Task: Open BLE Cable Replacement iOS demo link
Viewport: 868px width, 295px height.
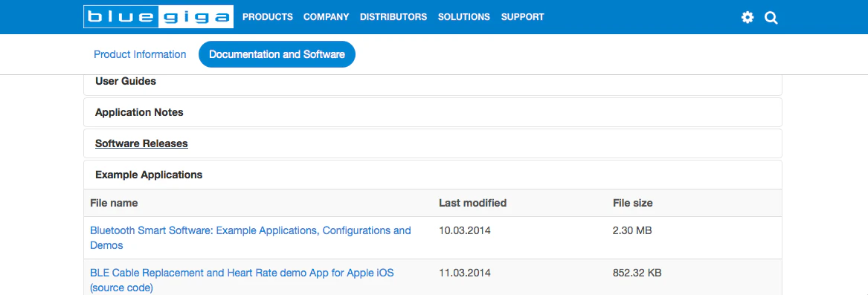Action: pos(242,280)
